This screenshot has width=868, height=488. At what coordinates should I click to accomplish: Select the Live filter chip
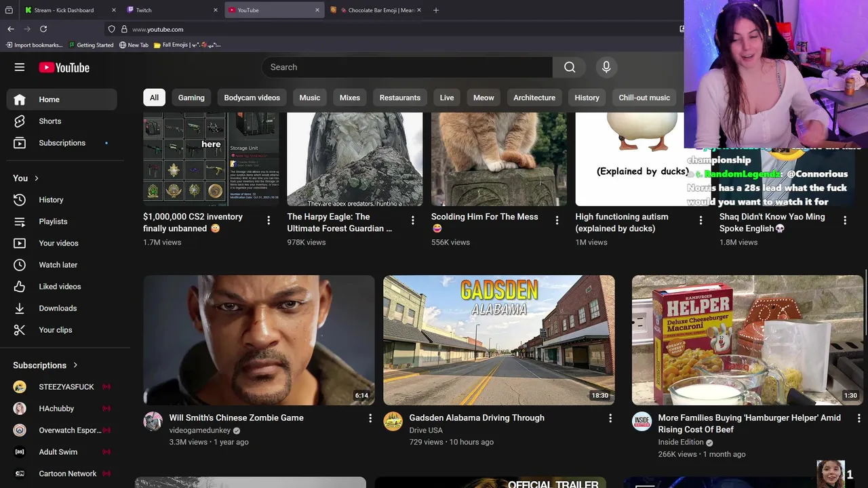pos(447,98)
